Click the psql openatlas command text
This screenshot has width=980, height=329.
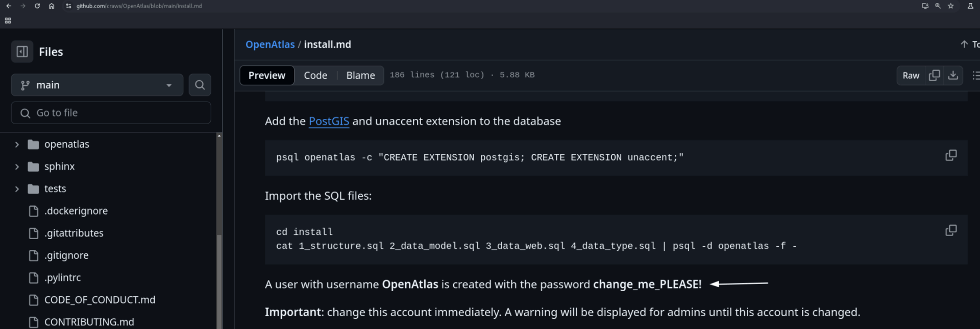coord(480,157)
